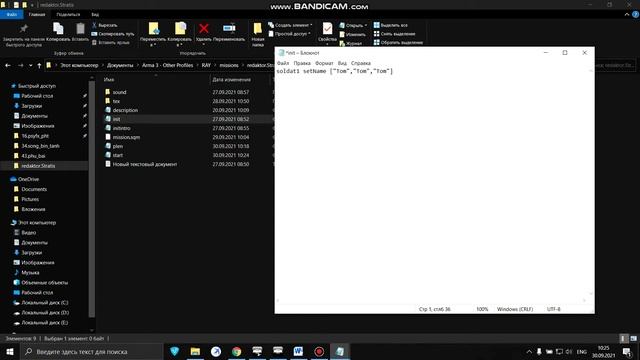Sort files by Date modified column

pyautogui.click(x=231, y=80)
